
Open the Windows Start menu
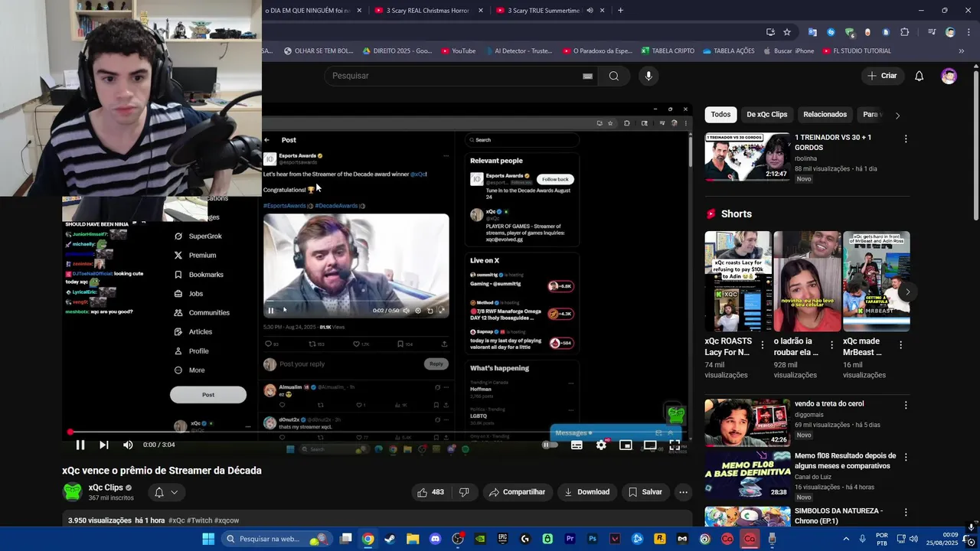coord(208,539)
